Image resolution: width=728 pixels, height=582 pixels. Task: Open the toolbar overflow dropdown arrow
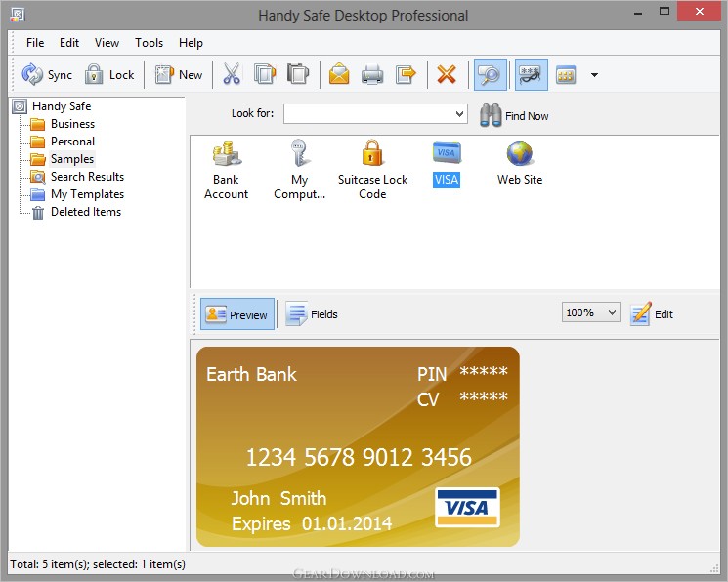click(594, 75)
